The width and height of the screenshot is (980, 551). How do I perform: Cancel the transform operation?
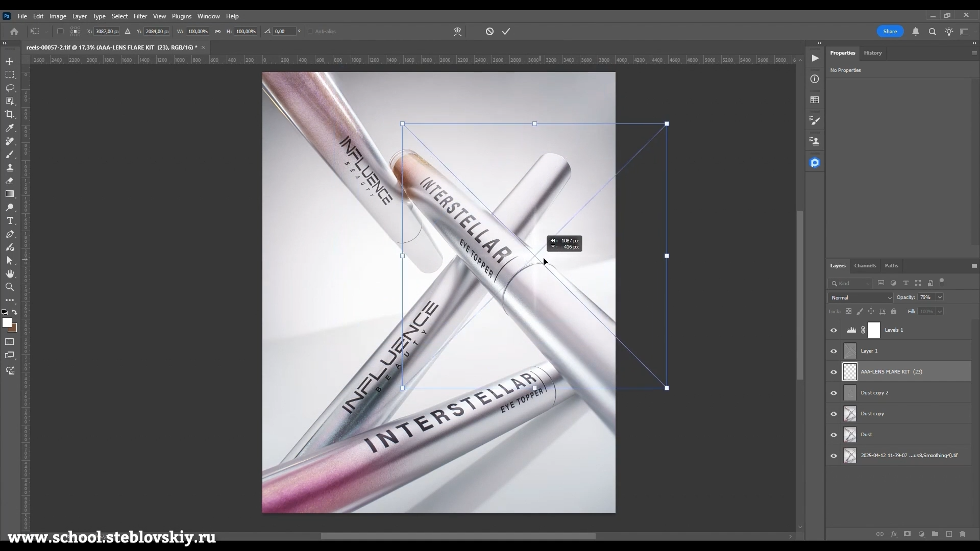489,32
